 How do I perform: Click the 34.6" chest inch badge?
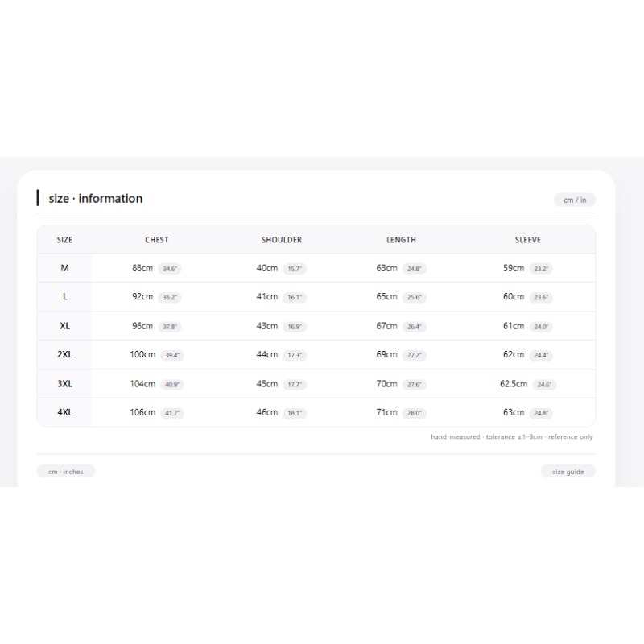[x=170, y=269]
